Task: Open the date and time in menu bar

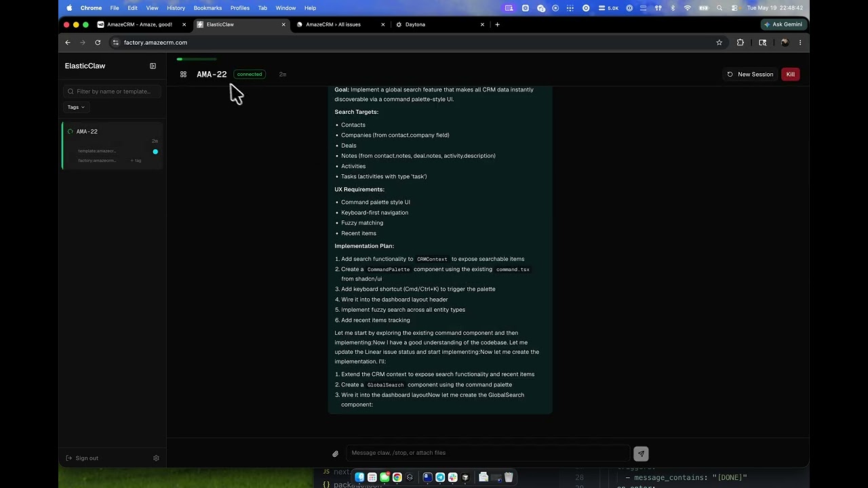Action: point(774,8)
